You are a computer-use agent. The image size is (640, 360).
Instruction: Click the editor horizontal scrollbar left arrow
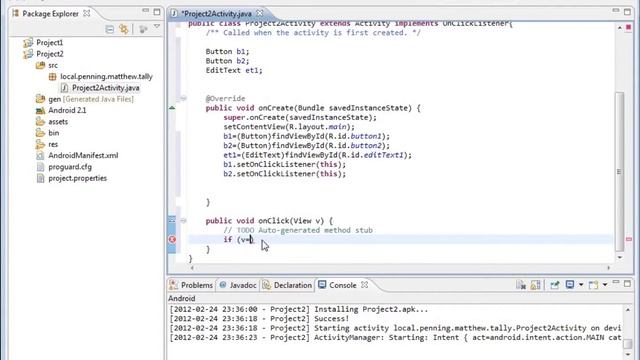pos(192,268)
